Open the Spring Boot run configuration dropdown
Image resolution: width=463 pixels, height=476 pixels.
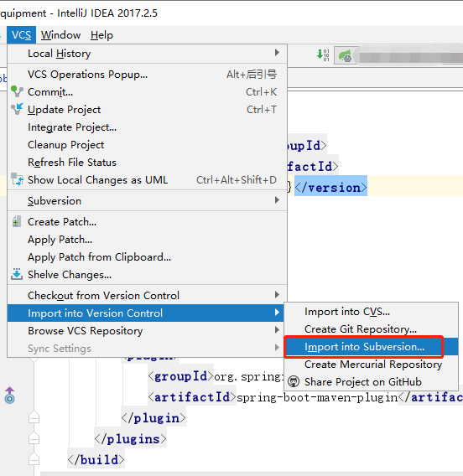[x=398, y=56]
